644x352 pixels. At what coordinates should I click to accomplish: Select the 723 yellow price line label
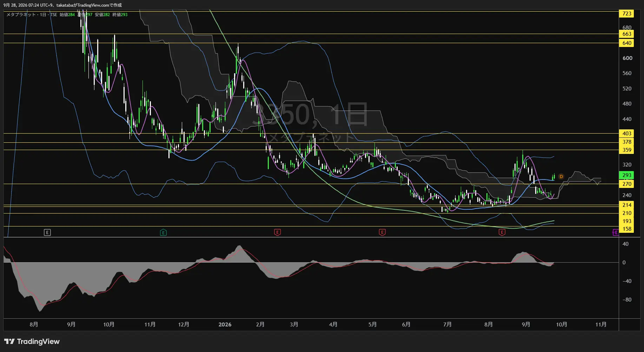pyautogui.click(x=627, y=13)
